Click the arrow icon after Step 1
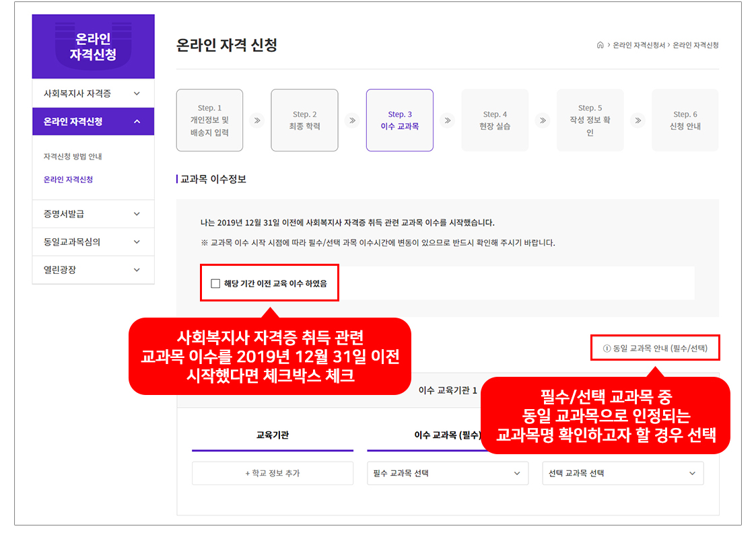756x541 pixels. coord(256,120)
